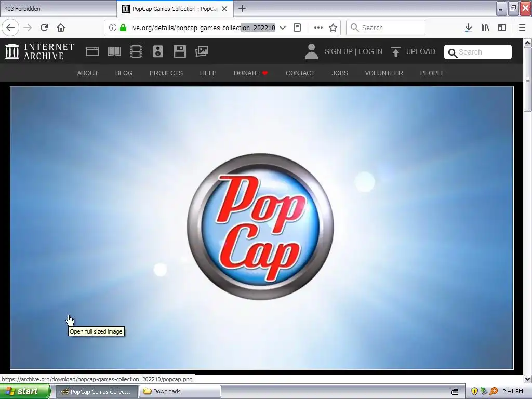This screenshot has height=399, width=532.
Task: Open the Images picture icon
Action: [202, 51]
